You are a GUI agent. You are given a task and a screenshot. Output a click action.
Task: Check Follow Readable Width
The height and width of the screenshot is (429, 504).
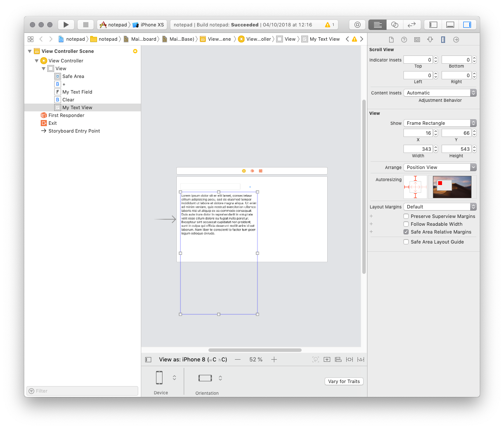[406, 224]
